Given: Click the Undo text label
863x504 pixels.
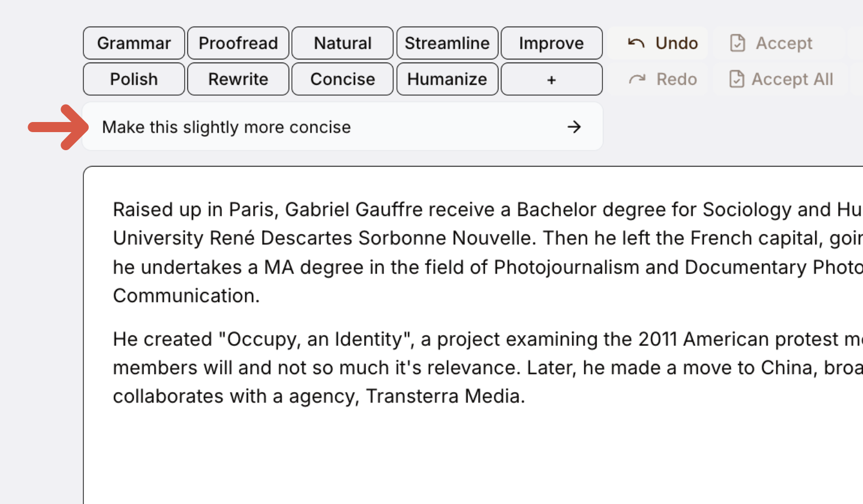Looking at the screenshot, I should click(x=676, y=43).
